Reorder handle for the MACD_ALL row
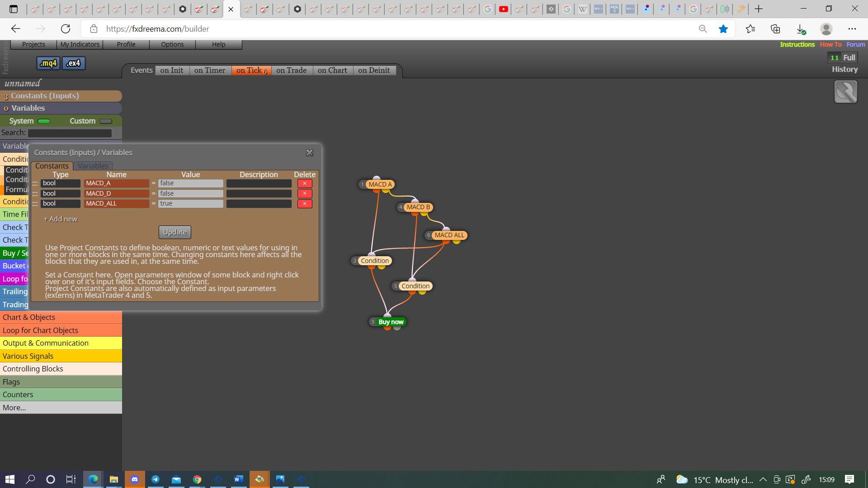The height and width of the screenshot is (488, 868). coord(35,204)
